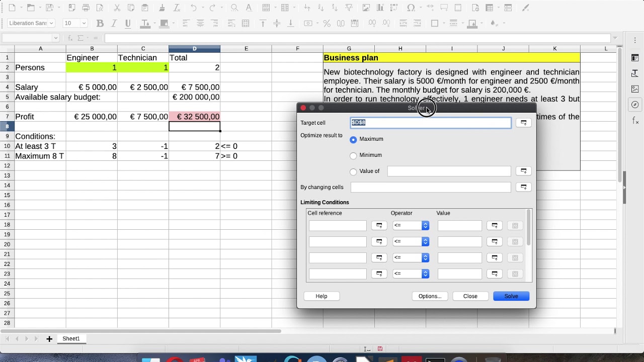Click the Function Wizard fx icon
This screenshot has width=644, height=362.
tap(70, 38)
